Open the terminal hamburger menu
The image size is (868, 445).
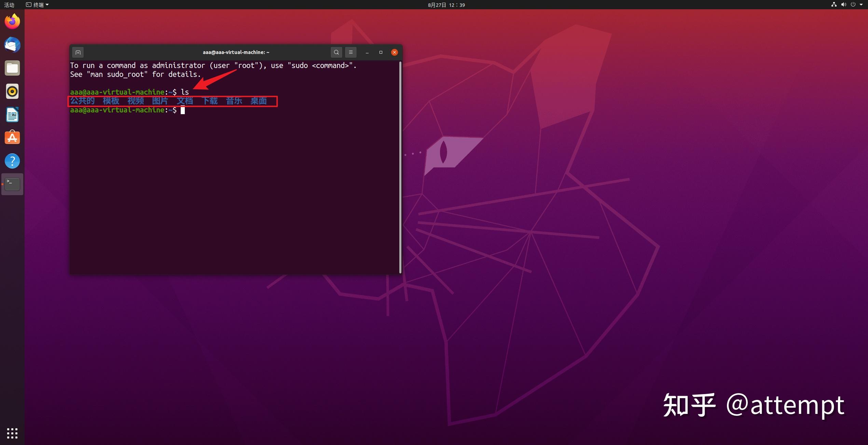(350, 52)
